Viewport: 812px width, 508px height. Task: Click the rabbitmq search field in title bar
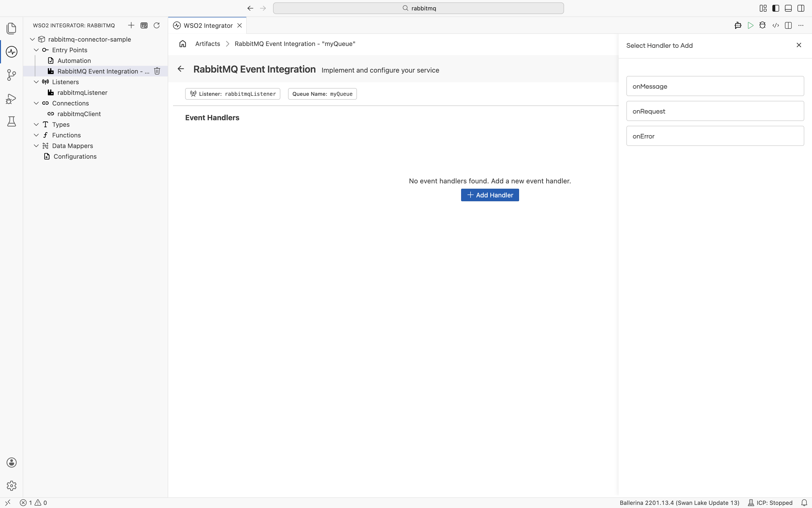point(418,8)
